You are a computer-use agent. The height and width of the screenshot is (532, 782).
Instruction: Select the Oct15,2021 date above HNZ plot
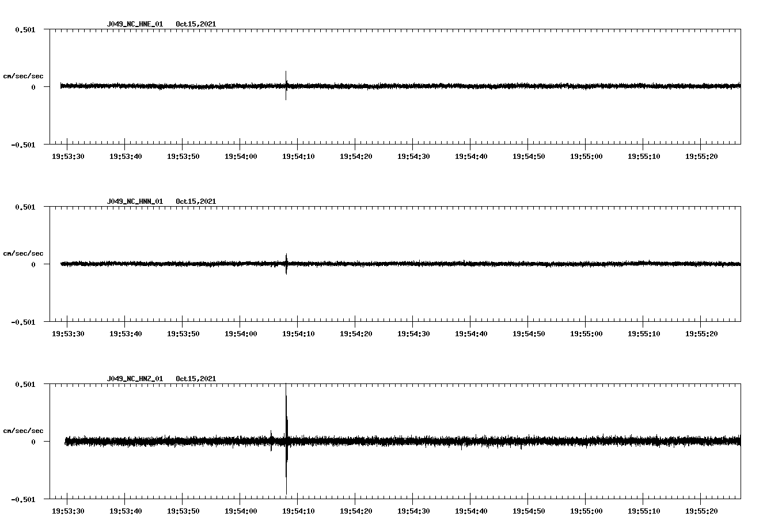tap(196, 379)
